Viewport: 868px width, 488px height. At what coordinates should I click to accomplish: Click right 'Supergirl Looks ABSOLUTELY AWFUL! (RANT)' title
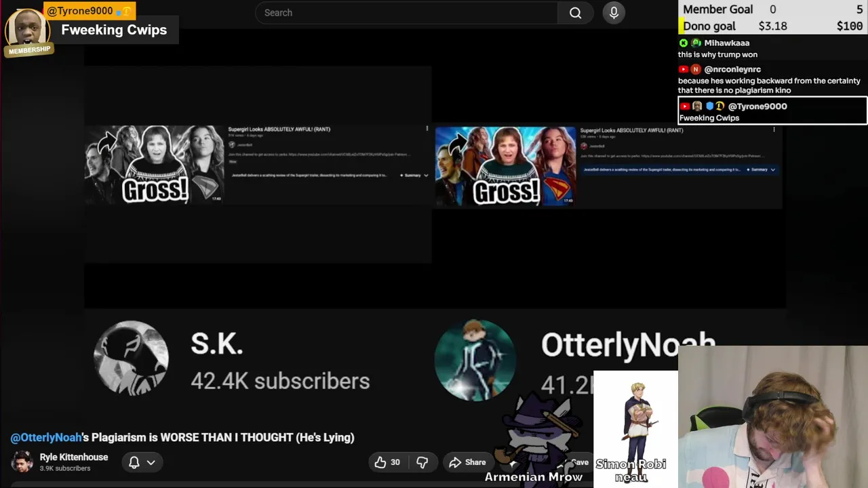pyautogui.click(x=631, y=130)
